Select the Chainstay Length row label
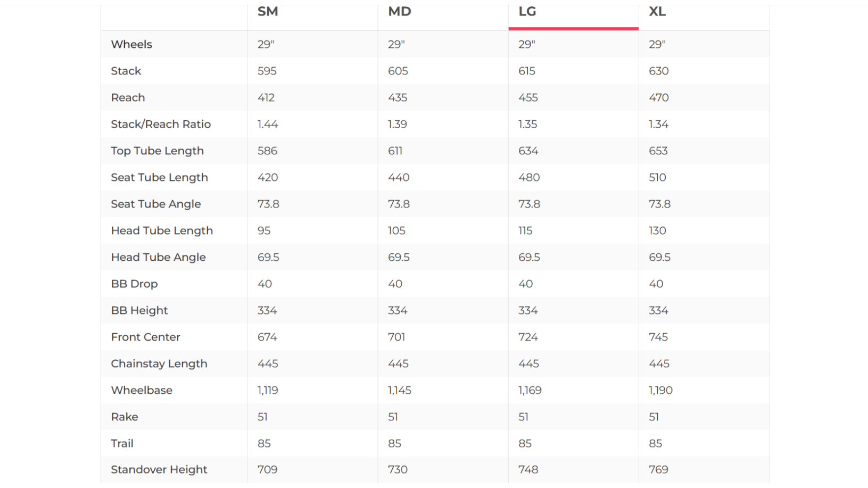 click(159, 363)
